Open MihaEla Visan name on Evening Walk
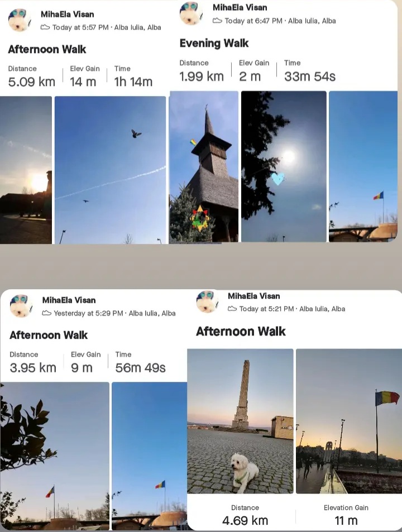This screenshot has width=402, height=532. 240,7
